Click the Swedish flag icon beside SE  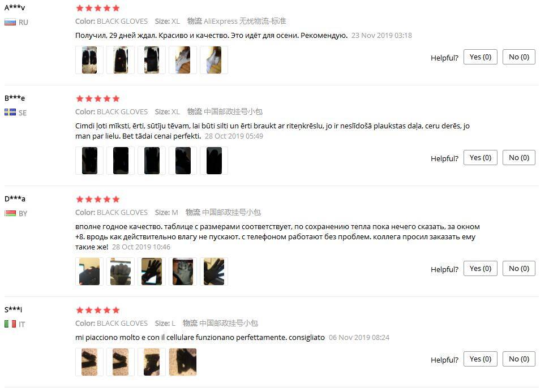[x=10, y=113]
